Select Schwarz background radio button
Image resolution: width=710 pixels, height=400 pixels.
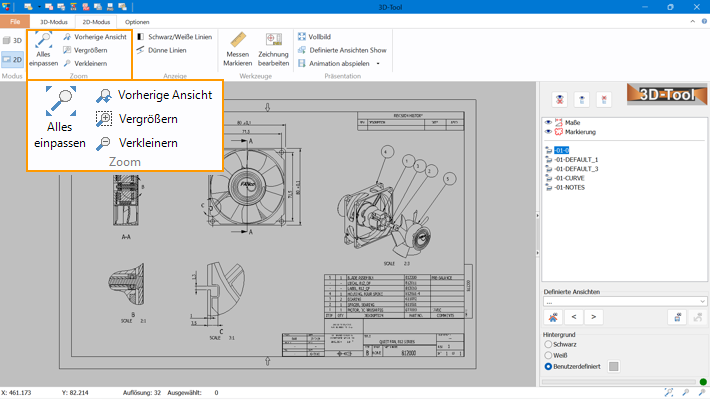click(x=547, y=343)
